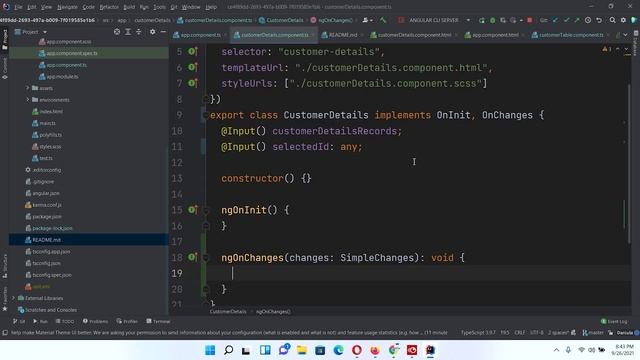Image resolution: width=640 pixels, height=360 pixels.
Task: Click taskbar search magnifier icon
Action: tap(229, 350)
